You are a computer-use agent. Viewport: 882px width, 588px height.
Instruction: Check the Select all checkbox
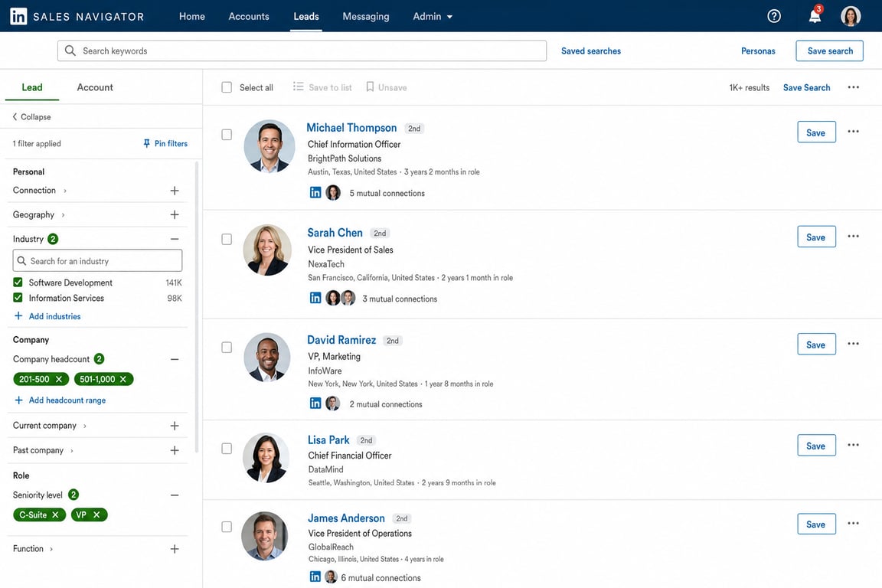tap(227, 87)
